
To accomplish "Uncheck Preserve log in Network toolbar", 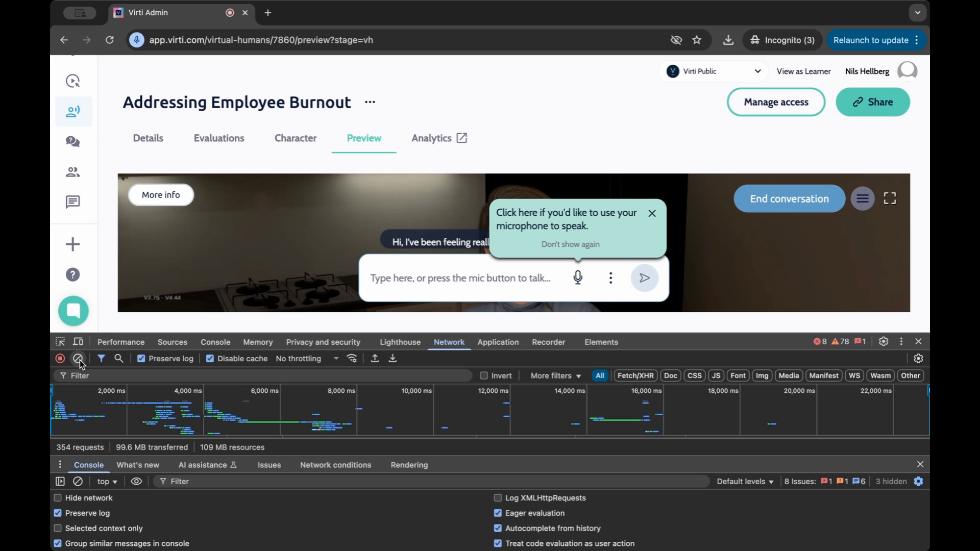I will (141, 359).
